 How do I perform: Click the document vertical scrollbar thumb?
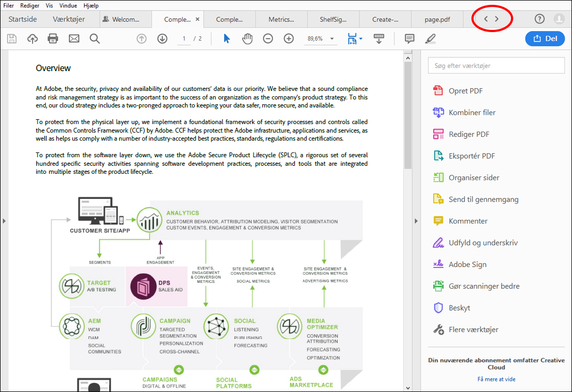point(408,115)
